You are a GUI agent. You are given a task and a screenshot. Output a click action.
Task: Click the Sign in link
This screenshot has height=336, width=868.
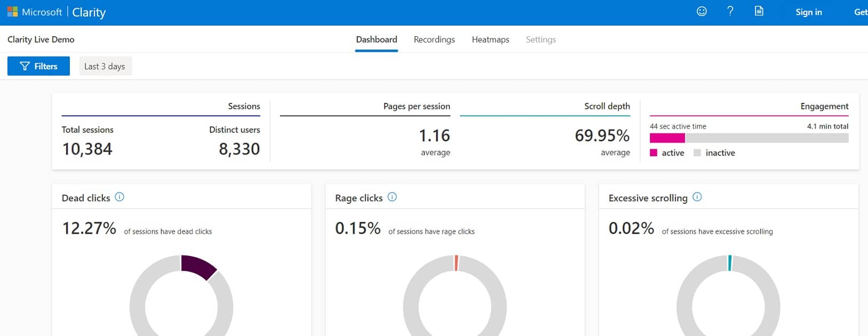pyautogui.click(x=809, y=12)
